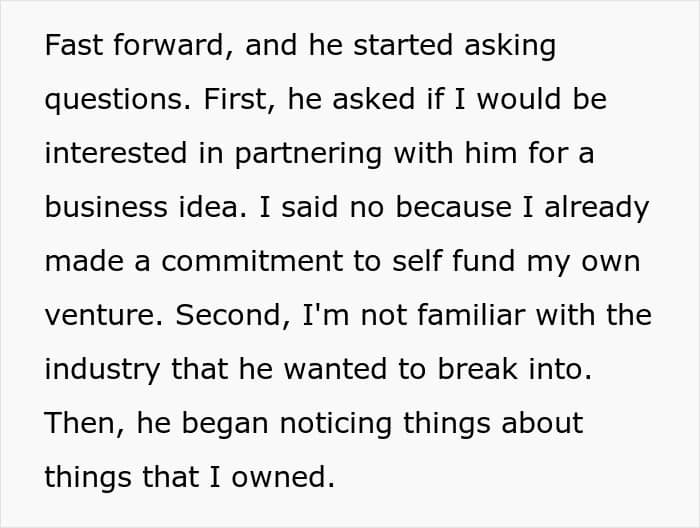The height and width of the screenshot is (528, 700).
Task: Click the word "break"
Action: tap(478, 369)
